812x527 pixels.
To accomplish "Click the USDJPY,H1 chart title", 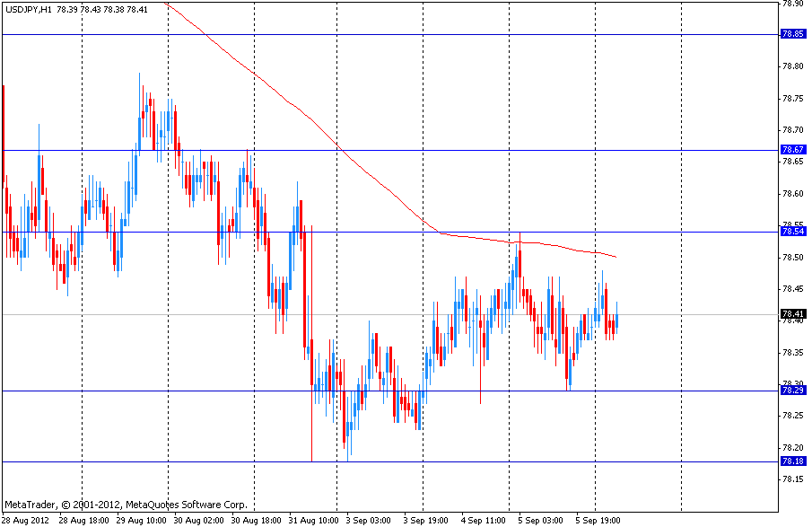I will click(x=27, y=9).
